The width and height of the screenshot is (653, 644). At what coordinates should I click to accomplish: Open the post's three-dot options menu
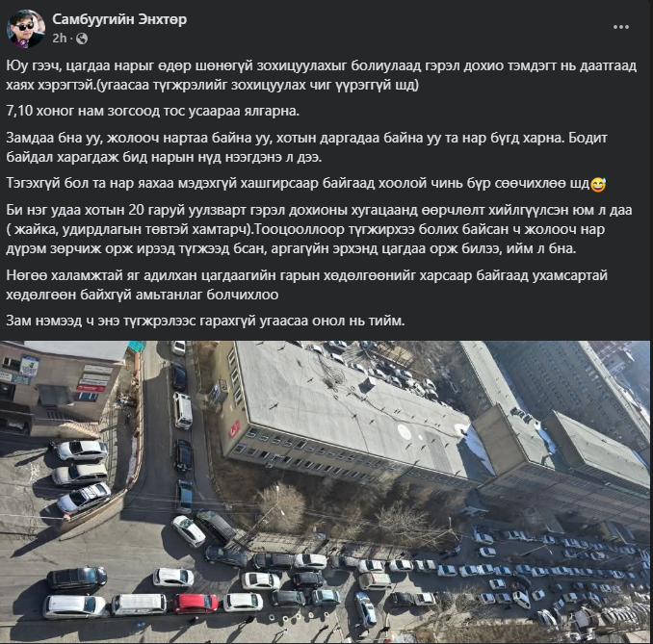tap(620, 27)
